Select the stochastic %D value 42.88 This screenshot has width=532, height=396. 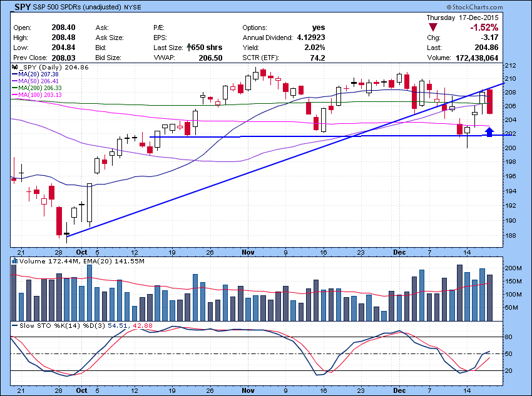point(143,325)
